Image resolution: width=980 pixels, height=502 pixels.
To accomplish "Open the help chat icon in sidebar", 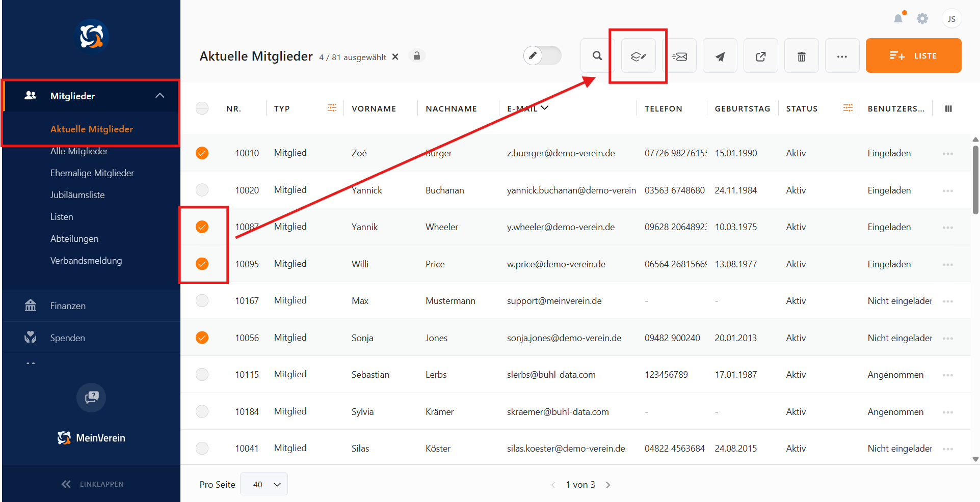I will (x=91, y=397).
